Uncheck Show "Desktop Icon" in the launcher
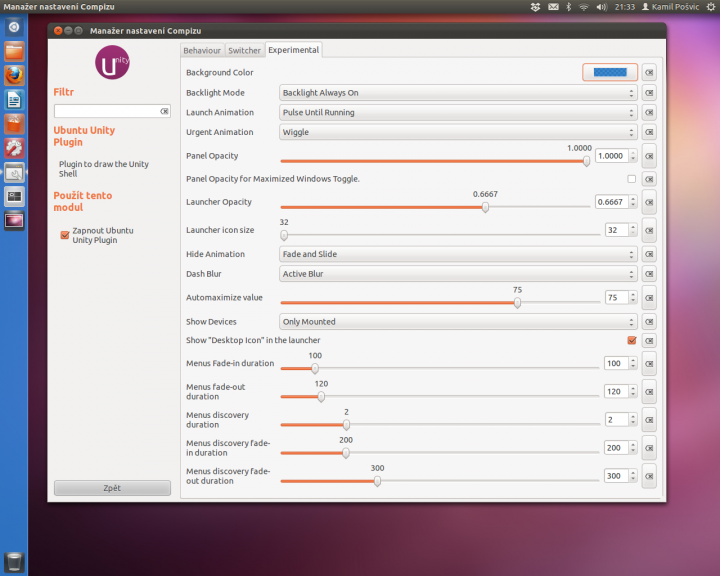Image resolution: width=720 pixels, height=576 pixels. click(x=631, y=340)
